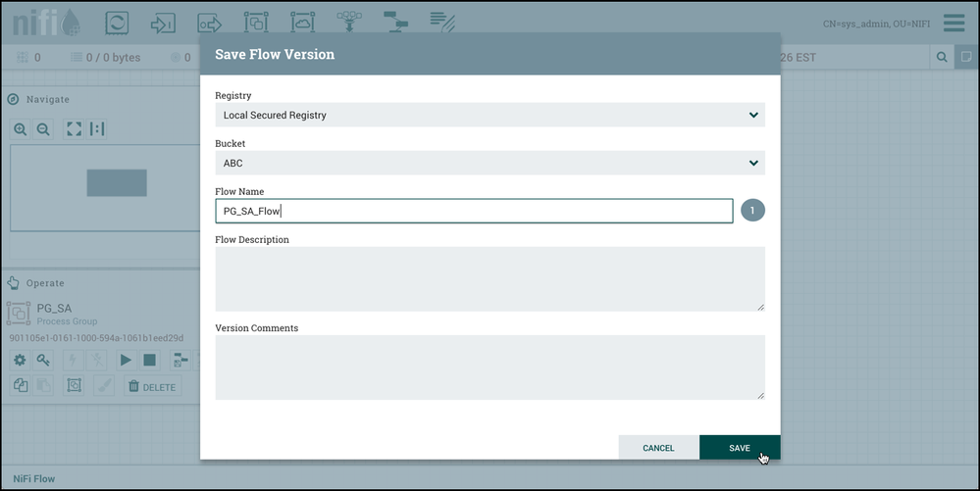Group selected components icon
Viewport: 980px width, 491px height.
[74, 385]
